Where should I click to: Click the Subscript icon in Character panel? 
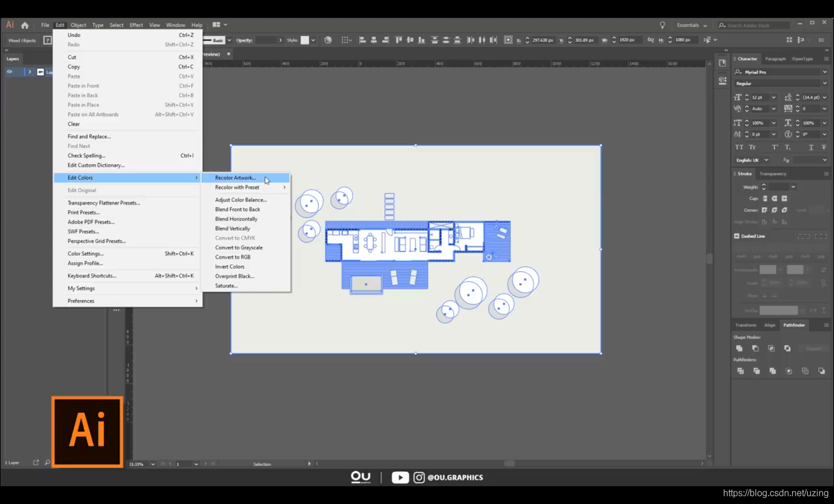point(787,148)
